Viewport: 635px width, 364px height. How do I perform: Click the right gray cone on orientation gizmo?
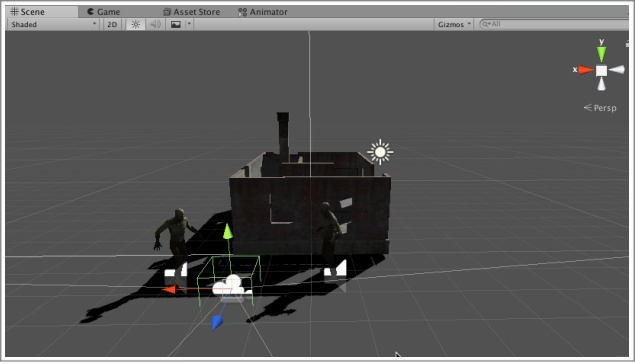tap(617, 70)
